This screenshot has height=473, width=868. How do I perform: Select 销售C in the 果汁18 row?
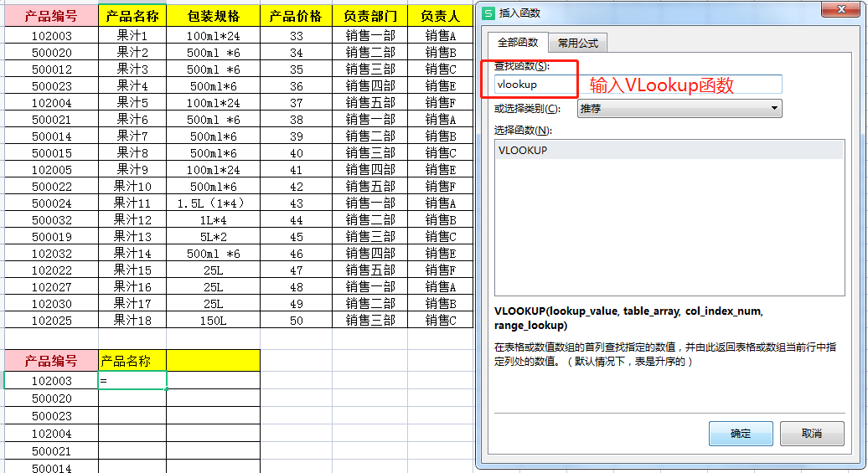[441, 321]
